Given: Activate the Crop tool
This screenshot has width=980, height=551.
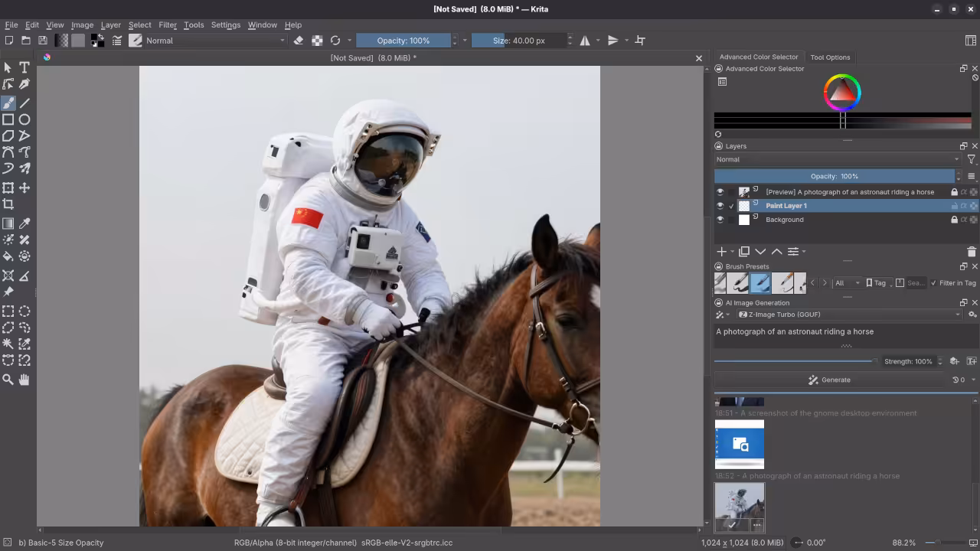Looking at the screenshot, I should (9, 204).
